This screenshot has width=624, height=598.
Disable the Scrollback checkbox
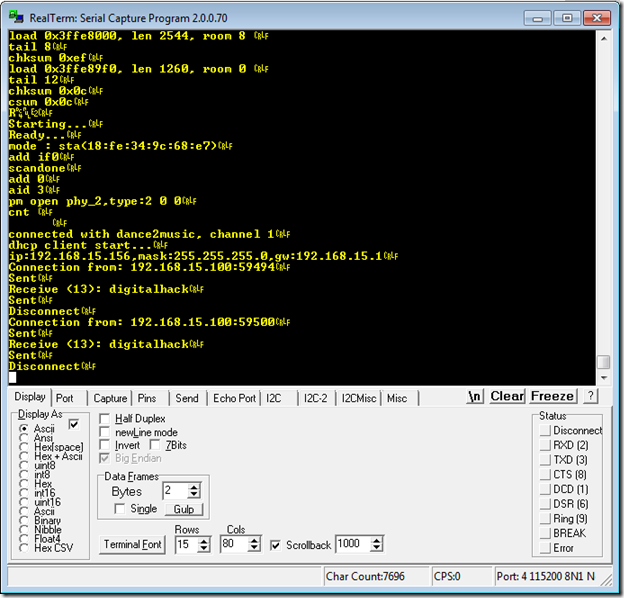275,545
